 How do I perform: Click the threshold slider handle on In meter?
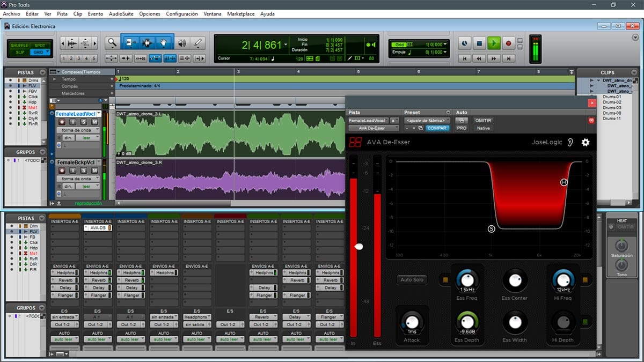click(359, 246)
